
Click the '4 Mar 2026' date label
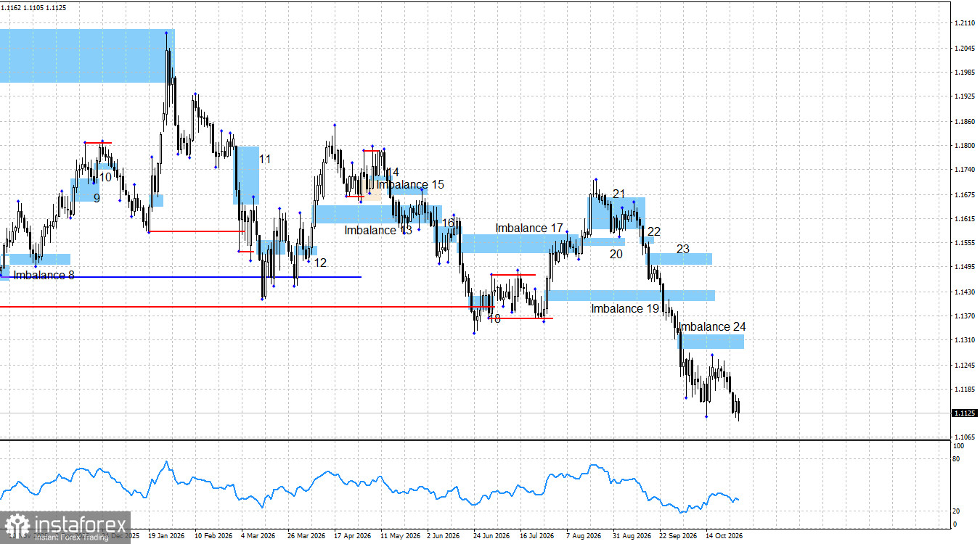coord(258,535)
